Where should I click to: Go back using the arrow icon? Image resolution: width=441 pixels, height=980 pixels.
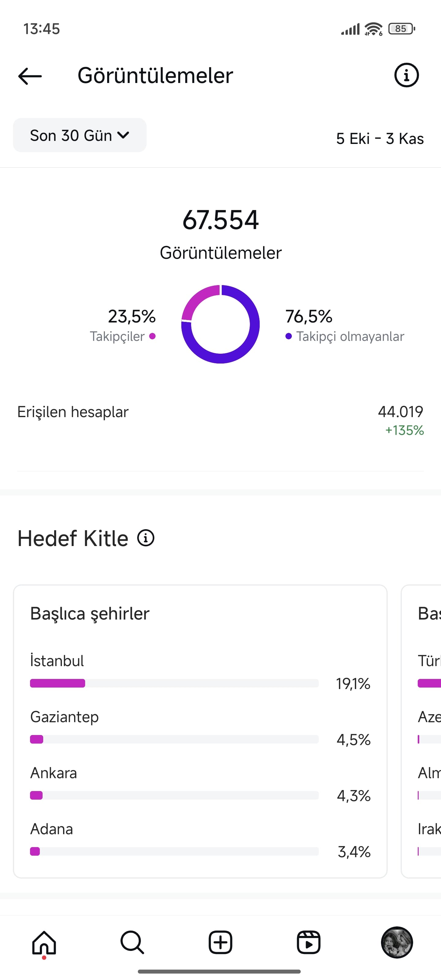[30, 76]
